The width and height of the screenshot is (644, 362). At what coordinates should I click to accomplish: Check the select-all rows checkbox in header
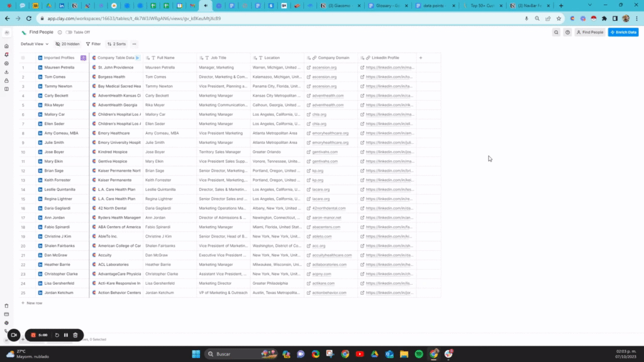[23, 58]
